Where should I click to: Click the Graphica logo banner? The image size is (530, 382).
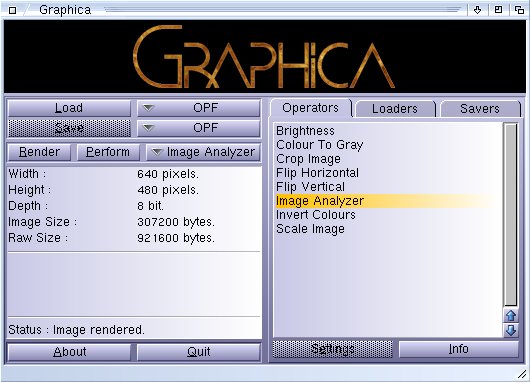265,56
